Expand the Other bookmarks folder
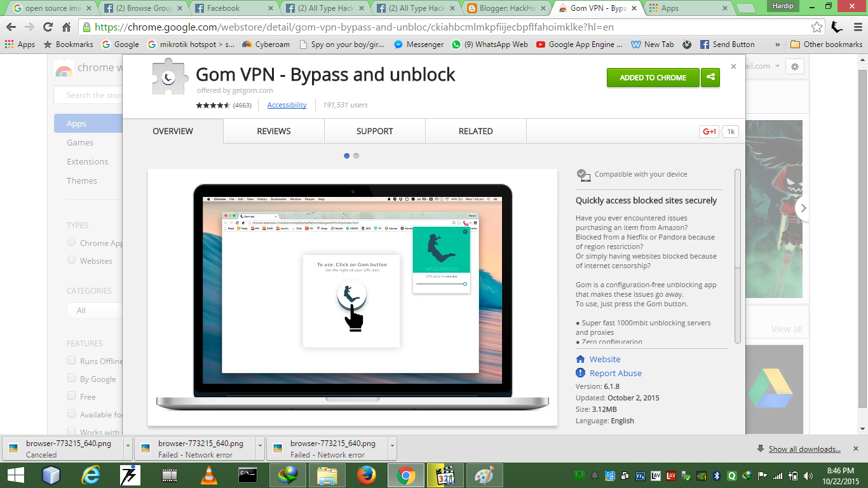 point(827,44)
